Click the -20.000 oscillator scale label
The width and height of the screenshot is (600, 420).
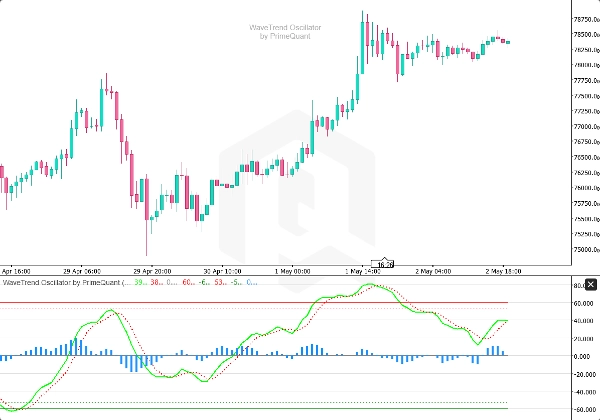585,374
